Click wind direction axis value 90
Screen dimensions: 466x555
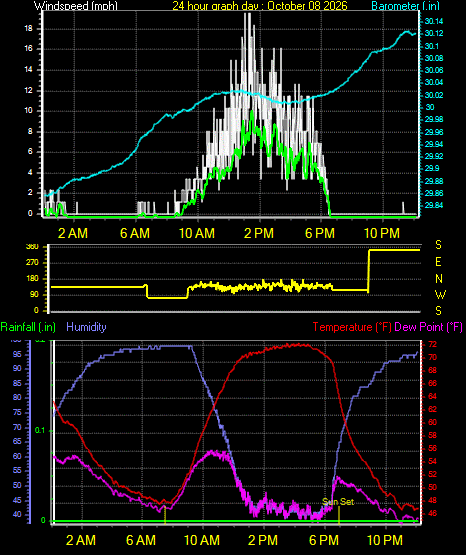click(x=34, y=294)
